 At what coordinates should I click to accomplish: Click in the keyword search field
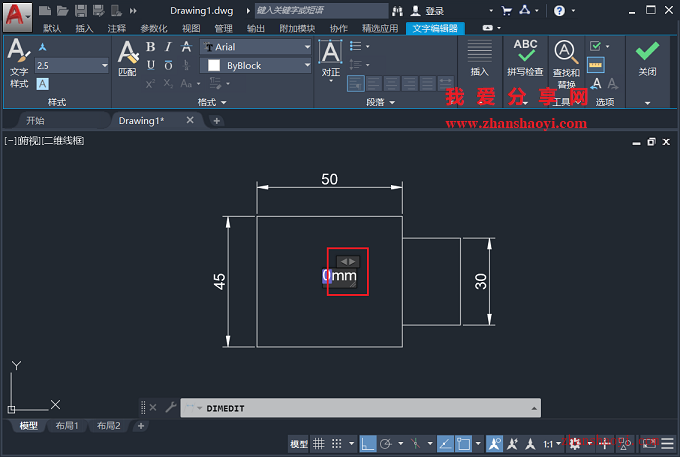[321, 10]
